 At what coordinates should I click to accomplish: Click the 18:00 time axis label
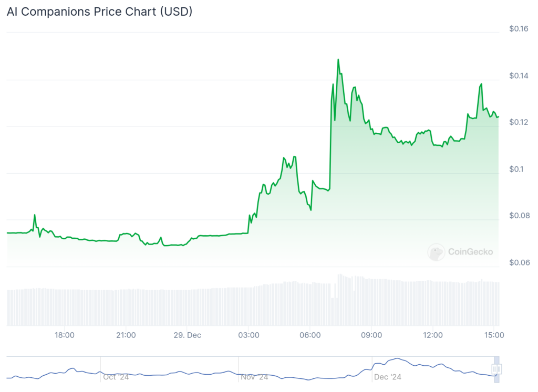65,335
